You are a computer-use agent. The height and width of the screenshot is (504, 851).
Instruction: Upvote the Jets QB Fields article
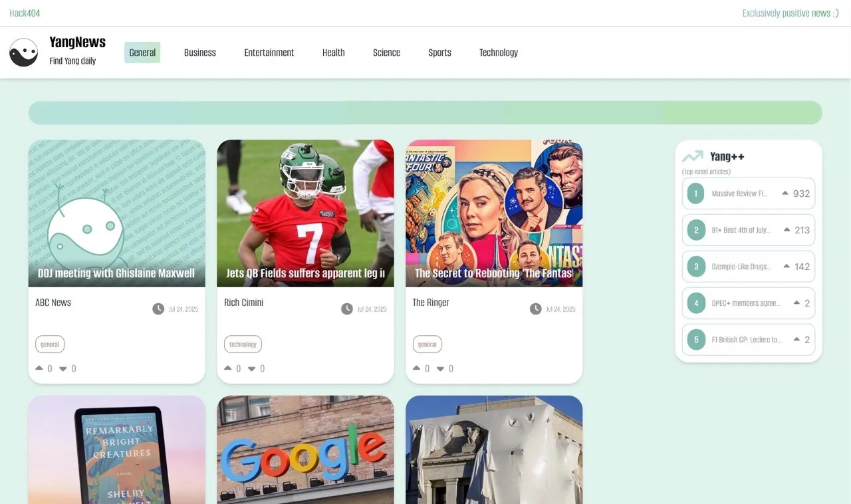pos(228,368)
